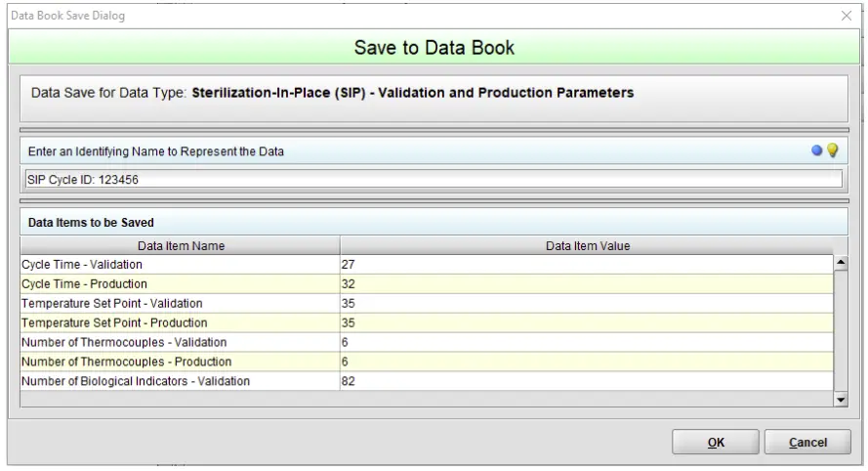The height and width of the screenshot is (471, 868).
Task: Select row Number of Thermocouples - Validation
Action: click(427, 342)
